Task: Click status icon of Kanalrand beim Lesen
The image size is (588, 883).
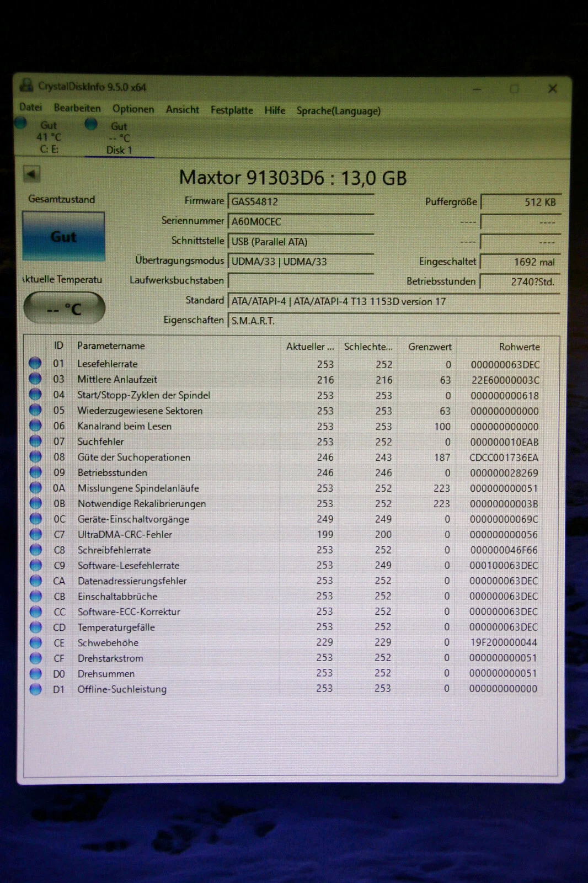Action: point(35,425)
